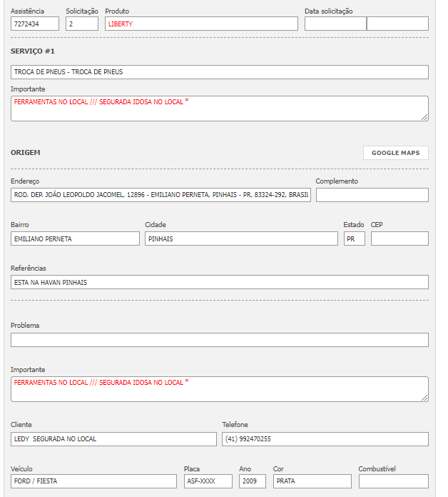Click the Cliente name field
The width and height of the screenshot is (448, 497).
(113, 439)
